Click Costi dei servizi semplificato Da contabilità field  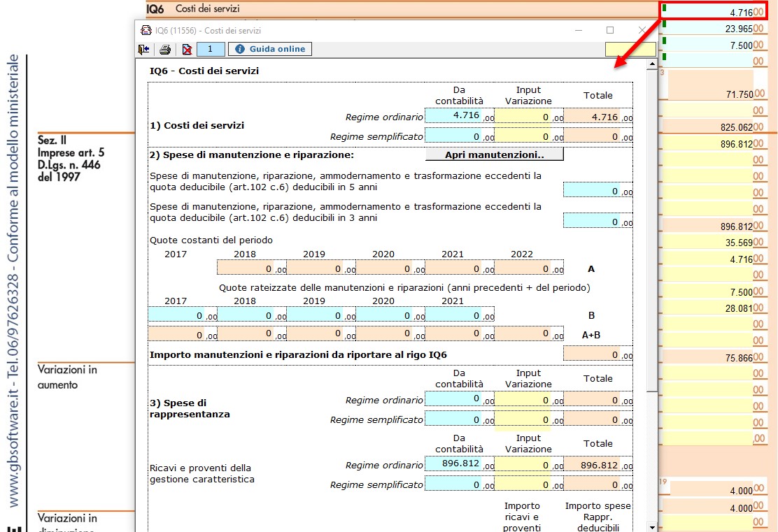tap(460, 136)
